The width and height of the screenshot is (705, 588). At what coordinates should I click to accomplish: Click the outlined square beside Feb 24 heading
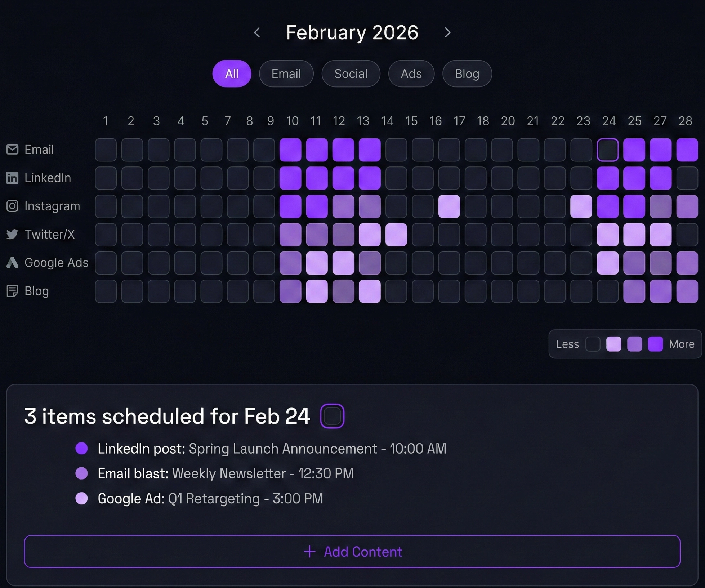coord(332,416)
